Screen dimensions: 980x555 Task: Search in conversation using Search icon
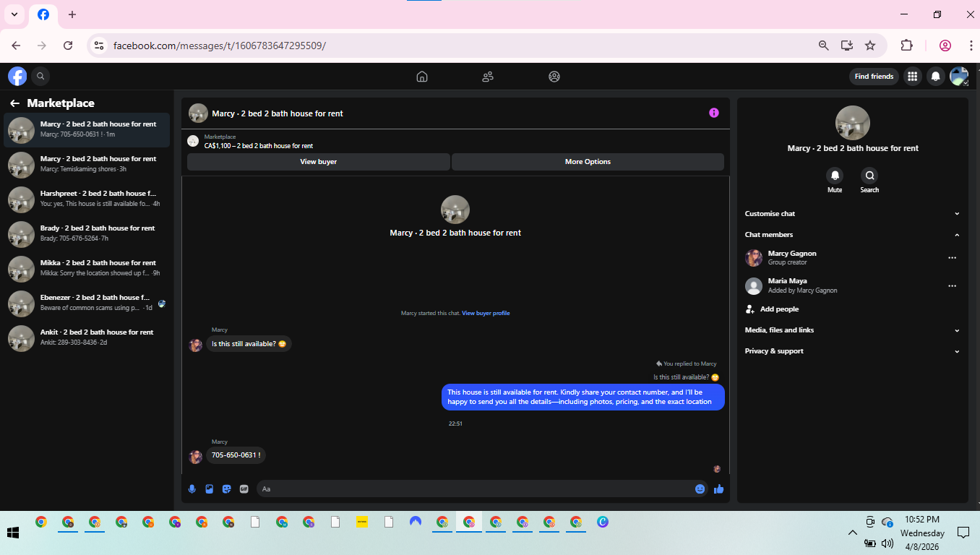(x=869, y=176)
